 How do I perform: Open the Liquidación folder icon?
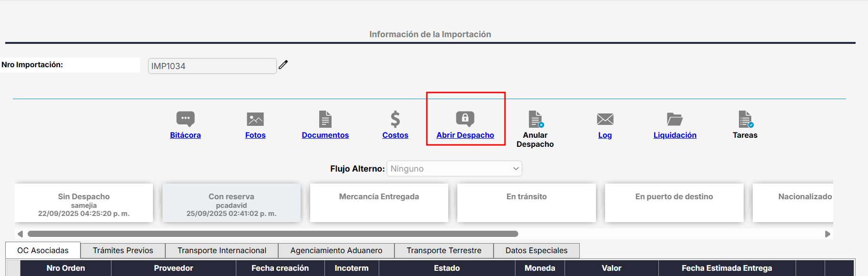pyautogui.click(x=675, y=119)
